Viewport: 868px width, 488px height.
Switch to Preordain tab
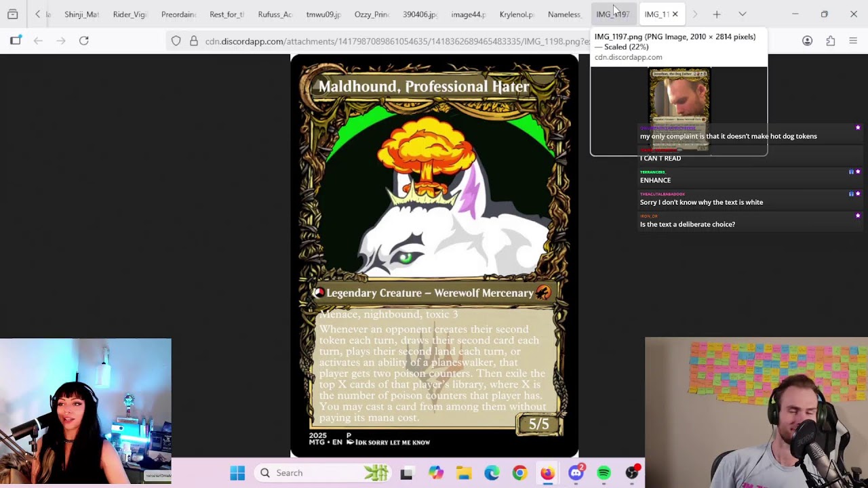pyautogui.click(x=178, y=14)
